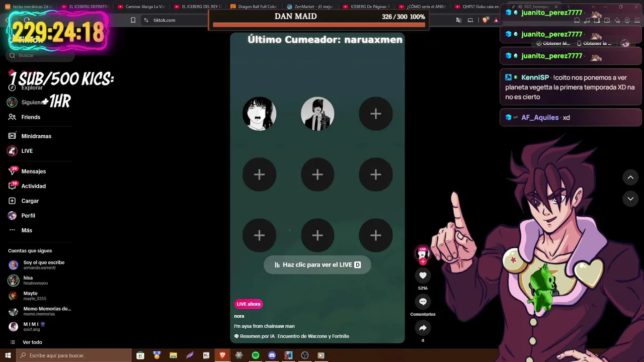Open the streamer's LIVE avatar beside video
Image resolution: width=644 pixels, height=362 pixels.
point(423,254)
